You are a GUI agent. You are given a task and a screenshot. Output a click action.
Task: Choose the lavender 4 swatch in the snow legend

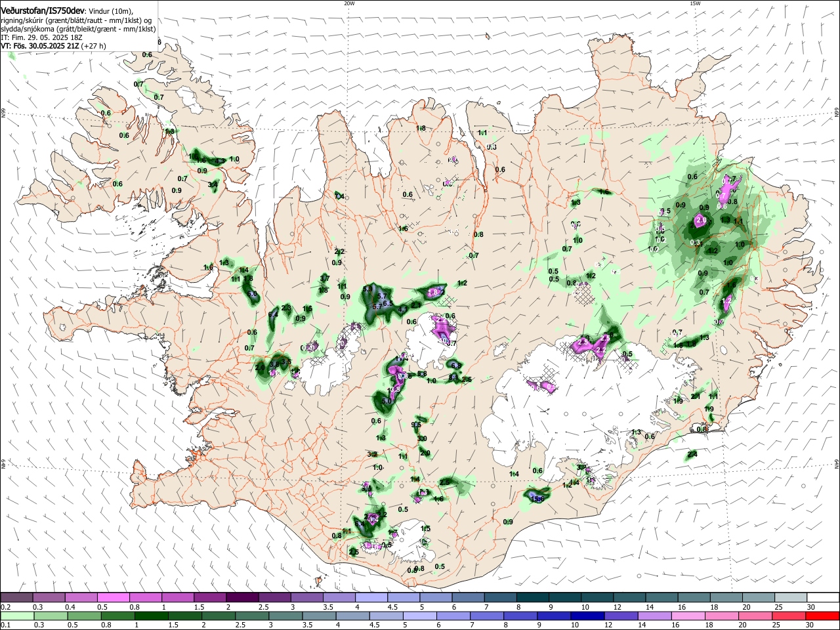click(x=371, y=598)
